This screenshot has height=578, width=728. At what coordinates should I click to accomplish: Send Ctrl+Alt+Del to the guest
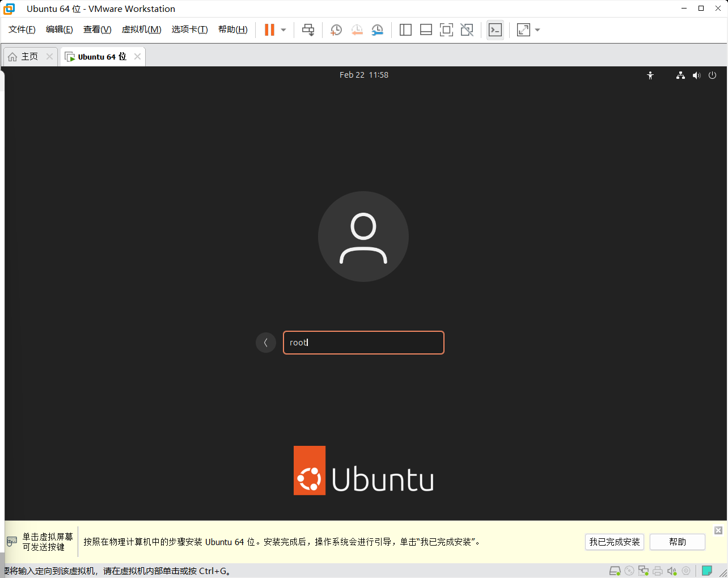[x=308, y=29]
